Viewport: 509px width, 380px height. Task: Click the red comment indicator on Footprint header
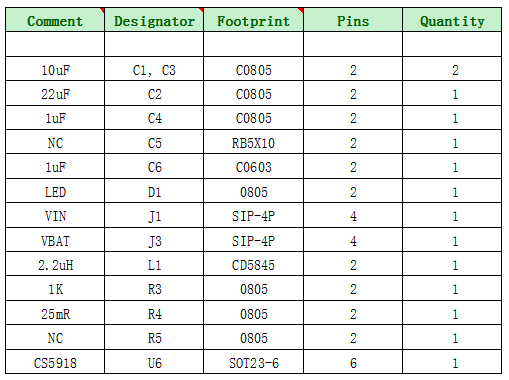(x=301, y=10)
